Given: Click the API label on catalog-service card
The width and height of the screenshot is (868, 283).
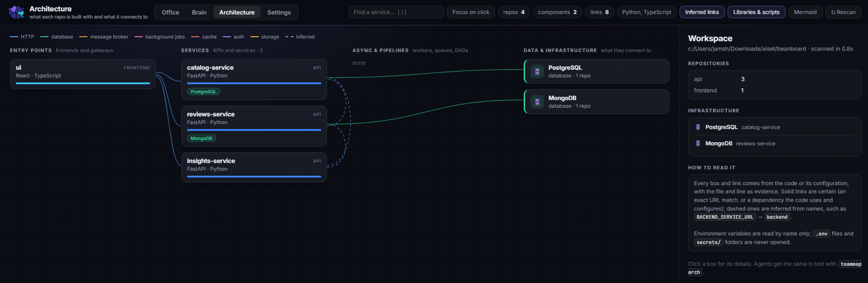Looking at the screenshot, I should pos(317,67).
